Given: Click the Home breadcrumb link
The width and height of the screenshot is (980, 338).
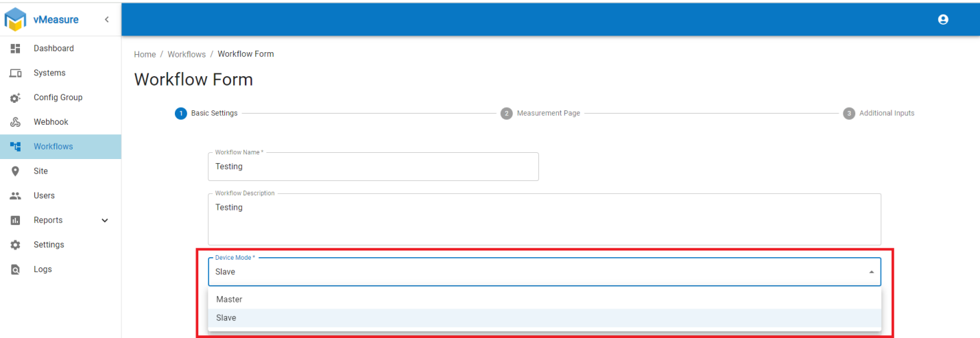Looking at the screenshot, I should pos(145,54).
